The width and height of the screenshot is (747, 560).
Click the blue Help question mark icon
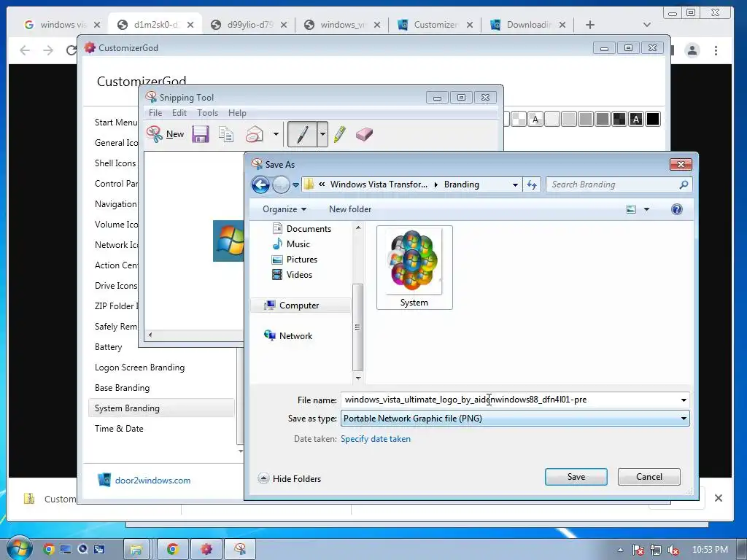pos(676,209)
